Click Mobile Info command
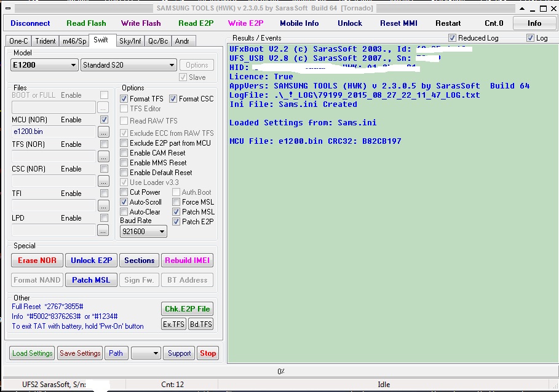Viewport: 559px width, 392px height. coord(299,23)
